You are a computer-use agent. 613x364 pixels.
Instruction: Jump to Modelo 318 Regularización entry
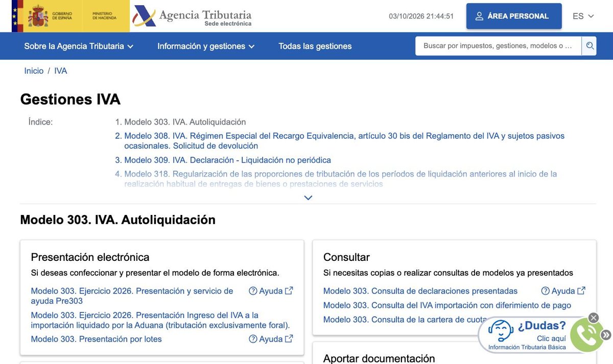click(340, 179)
